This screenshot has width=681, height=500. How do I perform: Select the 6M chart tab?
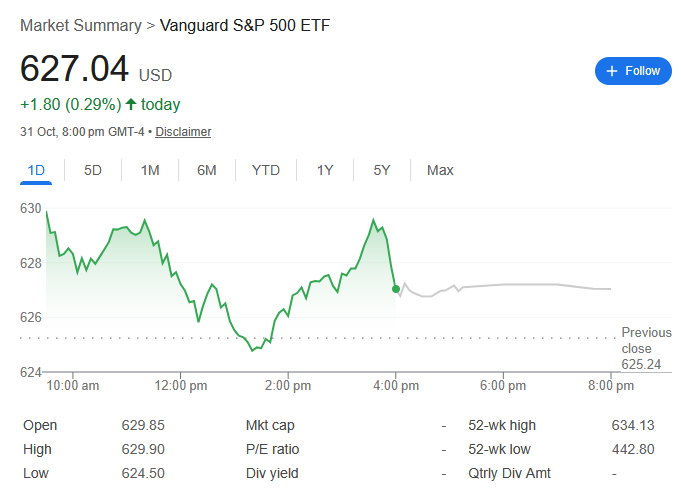click(207, 170)
